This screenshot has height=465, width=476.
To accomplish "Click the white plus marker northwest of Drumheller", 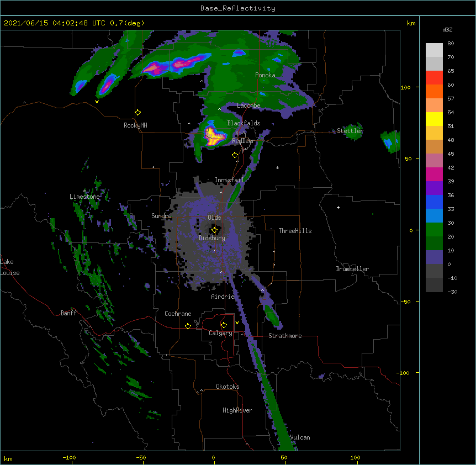I will (x=338, y=207).
